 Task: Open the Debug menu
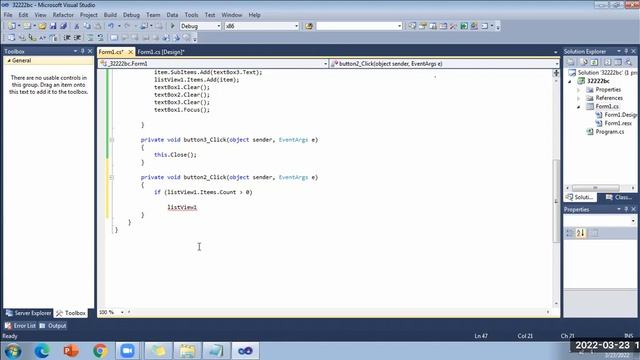tap(131, 15)
